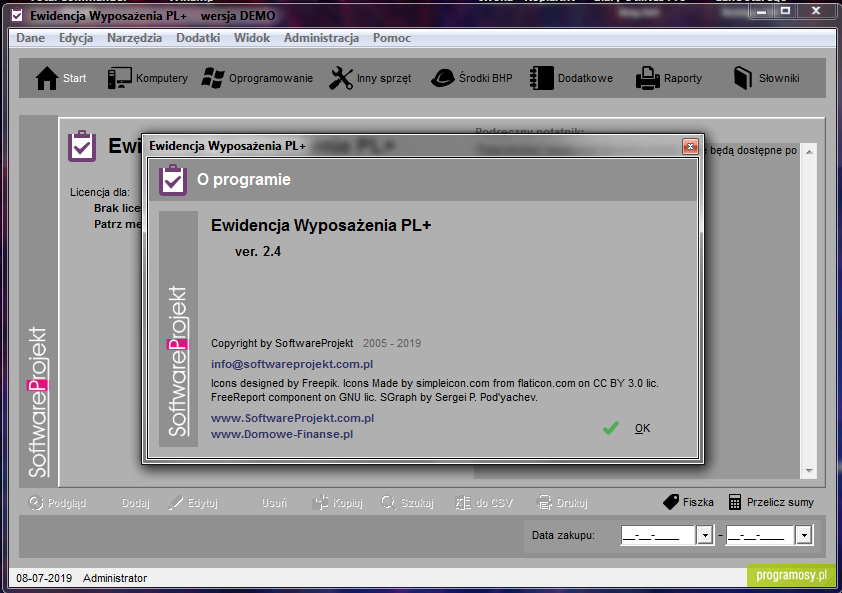The height and width of the screenshot is (593, 842).
Task: Open the Widok menu
Action: point(252,38)
